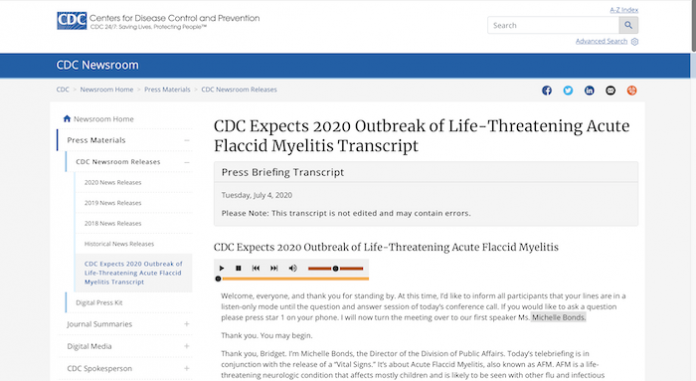Image resolution: width=696 pixels, height=381 pixels.
Task: Expand the Journal Summaries section
Action: 187,324
